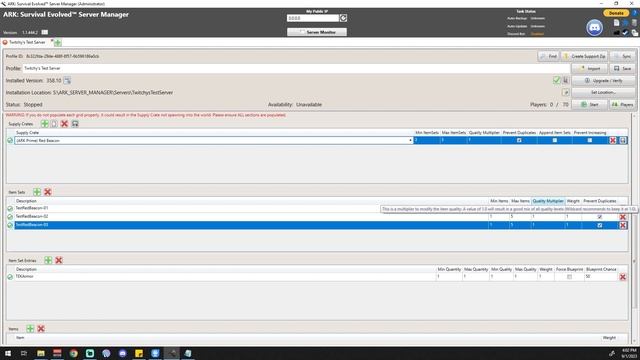Click the paste icon in the Supply Crates toolbar
640x360 pixels.
[54, 124]
